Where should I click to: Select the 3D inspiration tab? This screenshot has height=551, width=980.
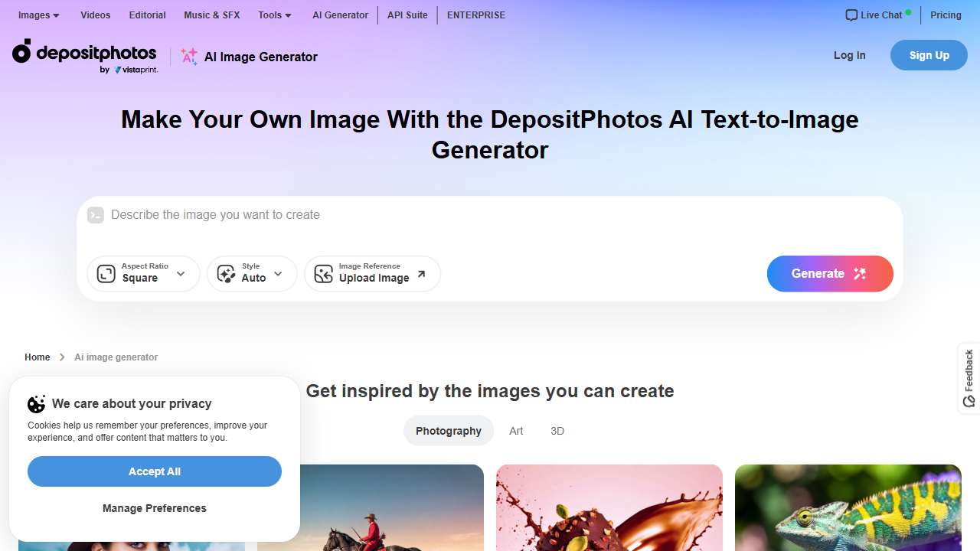(557, 430)
